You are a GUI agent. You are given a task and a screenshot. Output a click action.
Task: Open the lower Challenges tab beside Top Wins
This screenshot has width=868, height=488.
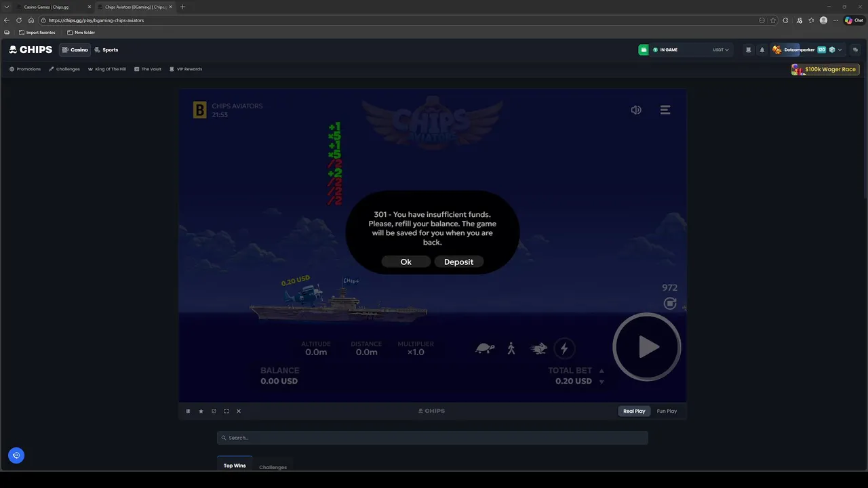[273, 467]
